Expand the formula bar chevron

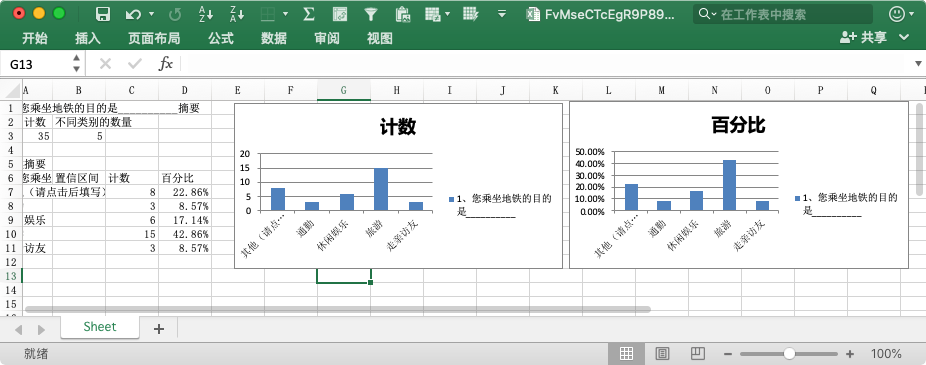[918, 64]
